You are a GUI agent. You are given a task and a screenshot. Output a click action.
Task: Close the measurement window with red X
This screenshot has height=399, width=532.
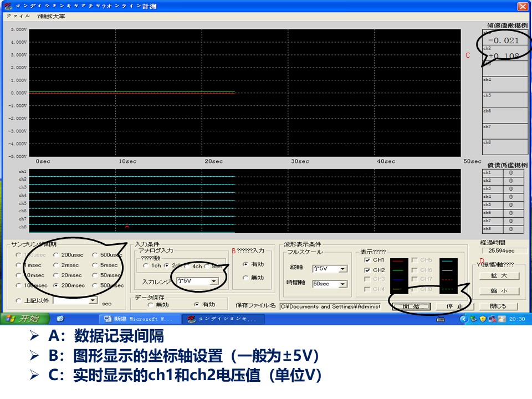523,6
